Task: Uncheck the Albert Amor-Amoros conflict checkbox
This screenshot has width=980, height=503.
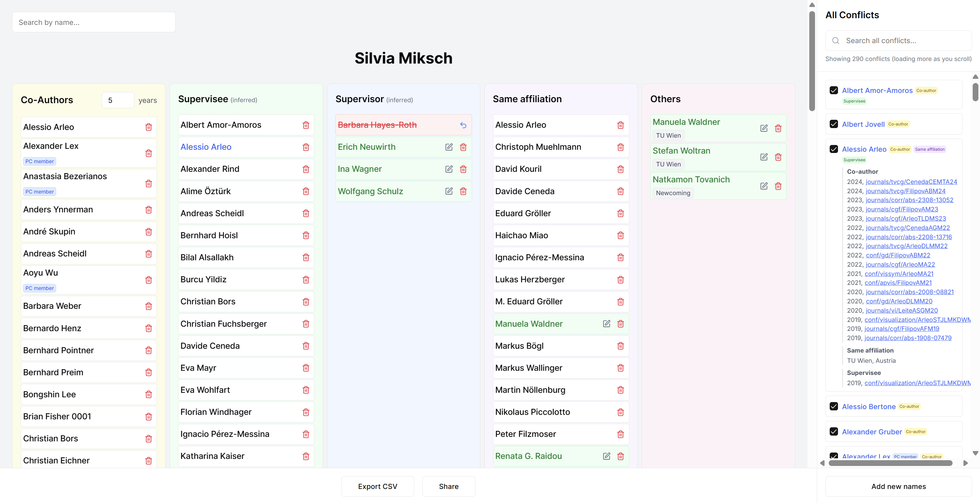Action: click(834, 90)
